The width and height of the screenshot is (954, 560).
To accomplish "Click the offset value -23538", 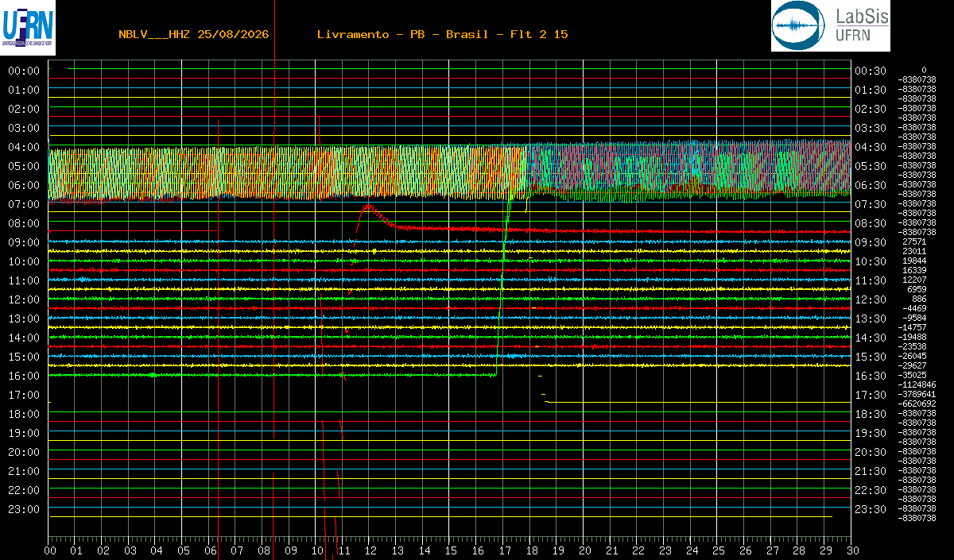I will (x=913, y=346).
